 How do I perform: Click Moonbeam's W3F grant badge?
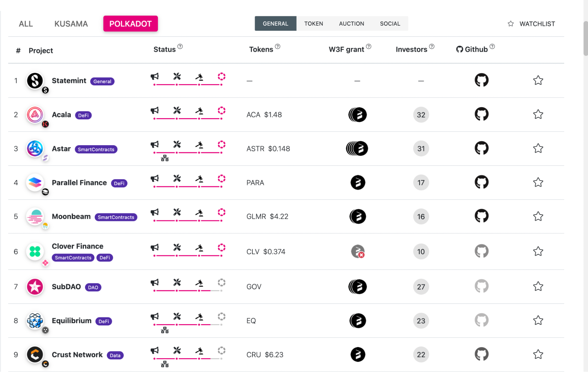click(x=358, y=216)
